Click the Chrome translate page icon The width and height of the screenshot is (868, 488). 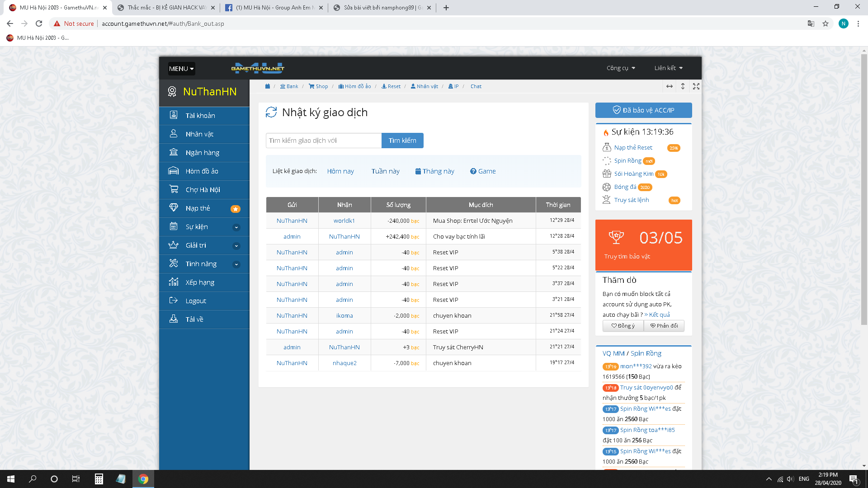coord(811,23)
